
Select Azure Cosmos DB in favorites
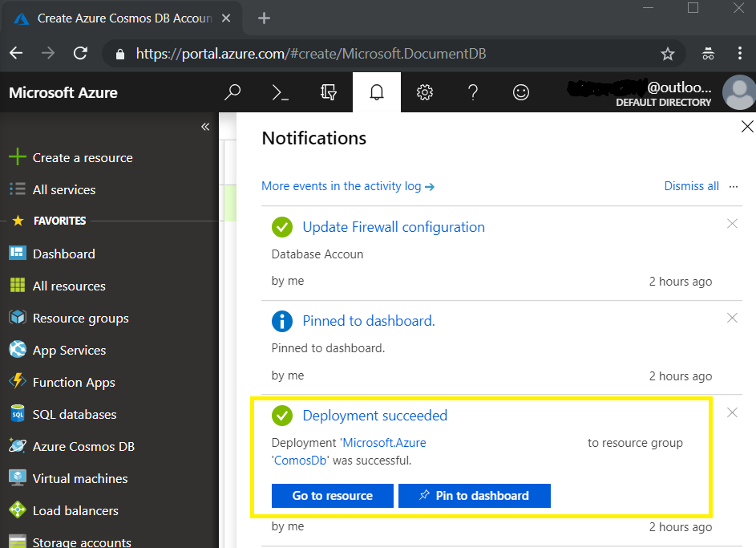pos(83,446)
